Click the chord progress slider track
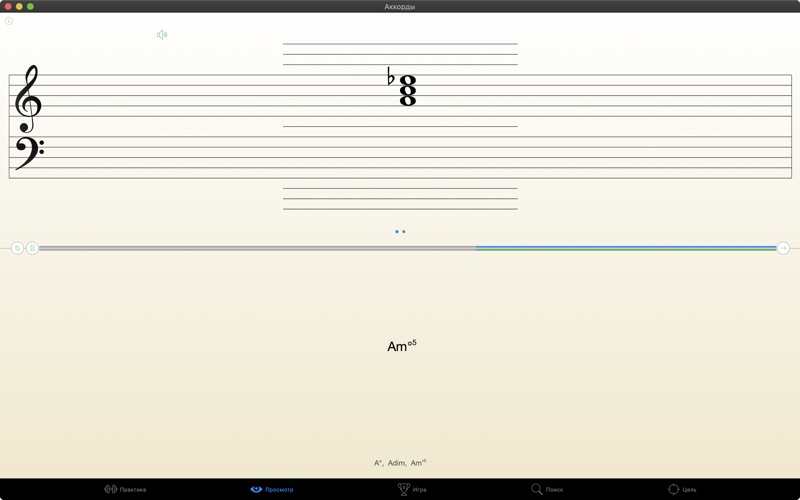Viewport: 800px width, 500px height. tap(408, 248)
